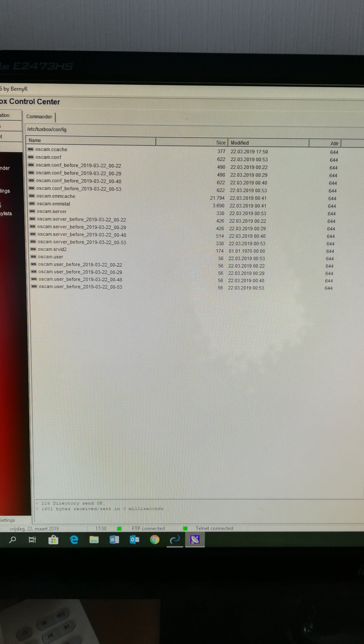Click modified date 01.01.1970 00:00
This screenshot has height=644, width=364.
(x=247, y=251)
